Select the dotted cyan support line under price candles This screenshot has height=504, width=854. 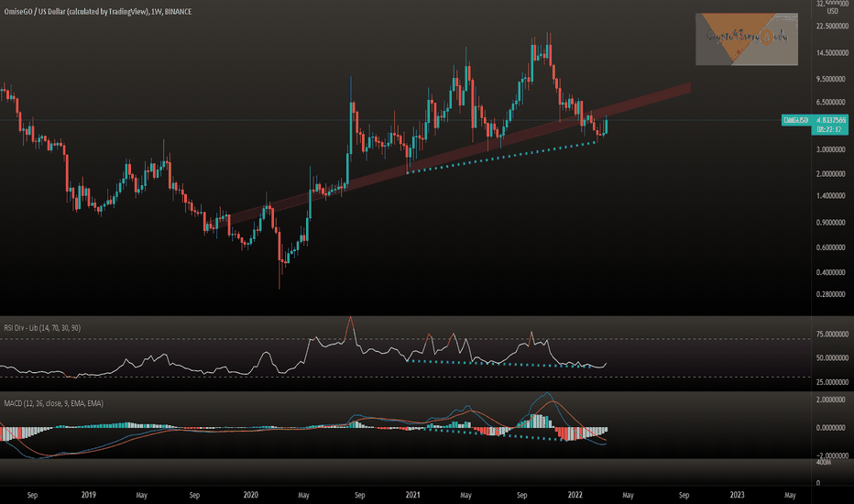pos(501,158)
